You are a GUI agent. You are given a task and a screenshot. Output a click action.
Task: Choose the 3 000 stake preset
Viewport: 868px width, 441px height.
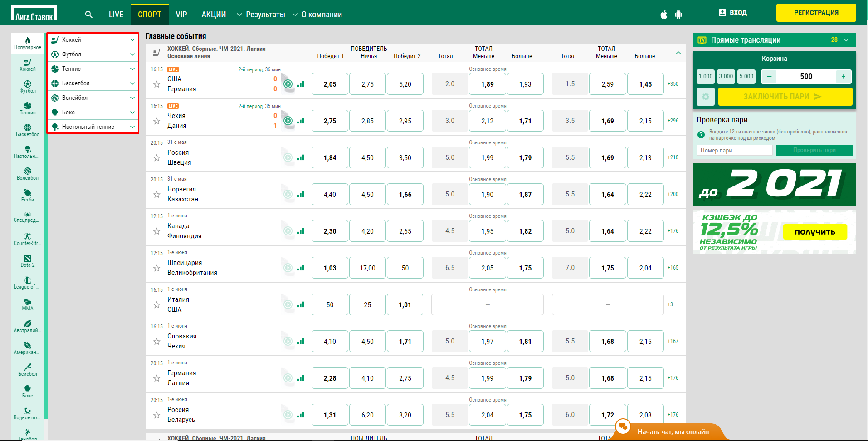[x=726, y=76]
